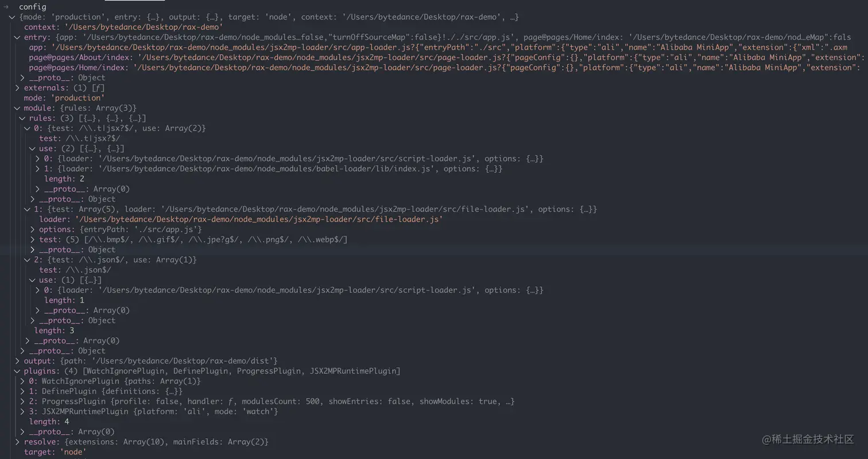Expand __proto__: Array(0) directly under length: 2
The height and width of the screenshot is (459, 868).
[38, 189]
